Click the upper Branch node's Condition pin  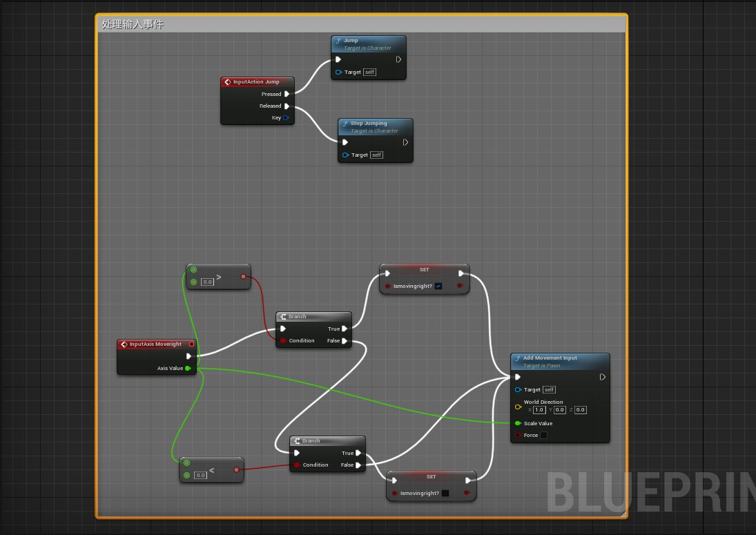point(283,341)
